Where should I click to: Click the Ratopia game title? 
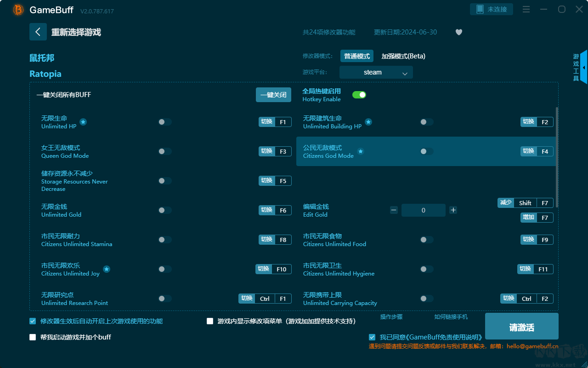point(45,74)
